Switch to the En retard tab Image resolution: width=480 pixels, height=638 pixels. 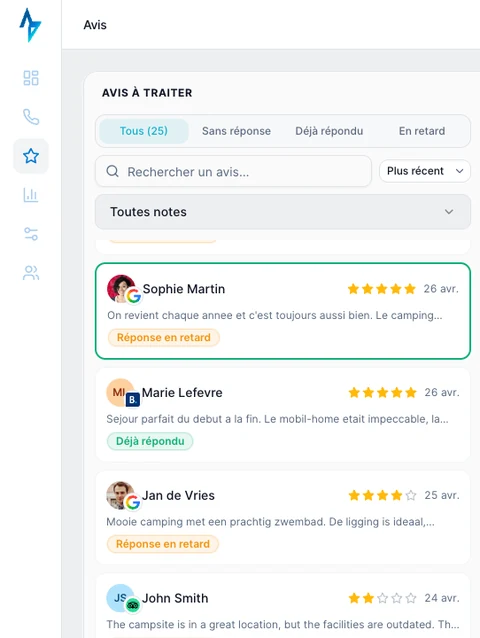(422, 131)
